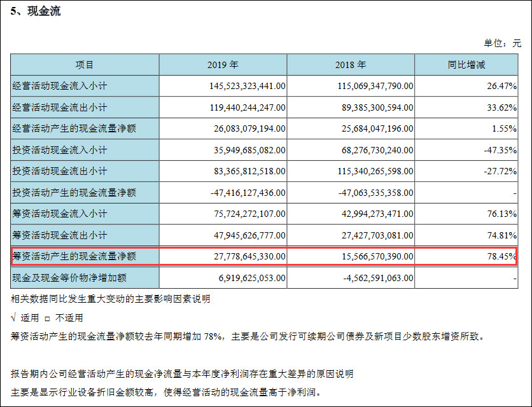This screenshot has height=407, width=532.
Task: Click cell value 115,069,347,790.00
Action: coord(375,86)
